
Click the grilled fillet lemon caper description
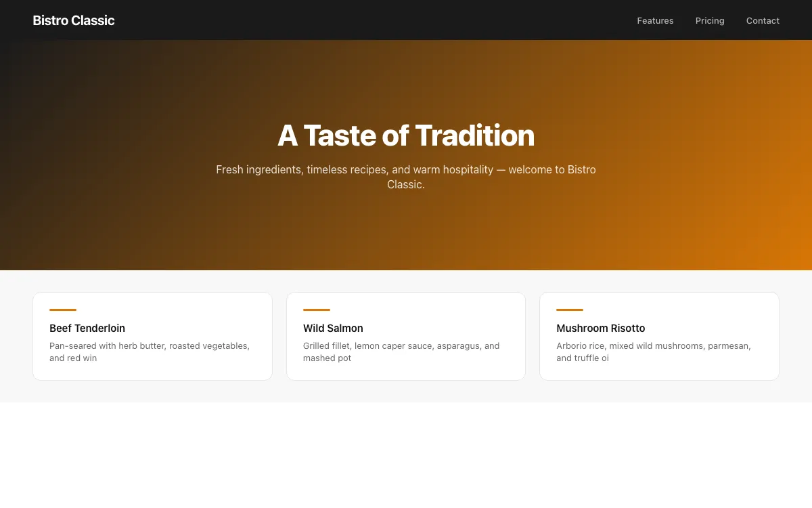click(x=401, y=352)
